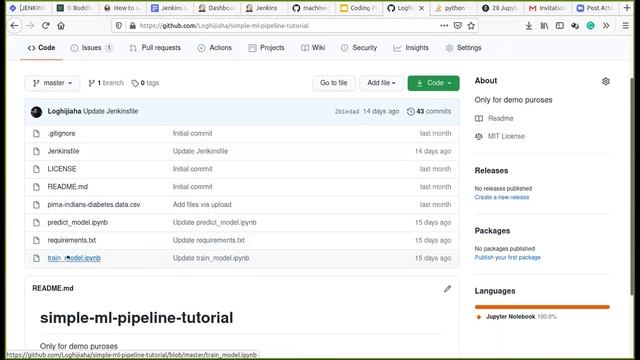Open the Firefox hamburger menu
The width and height of the screenshot is (640, 360).
coord(625,26)
